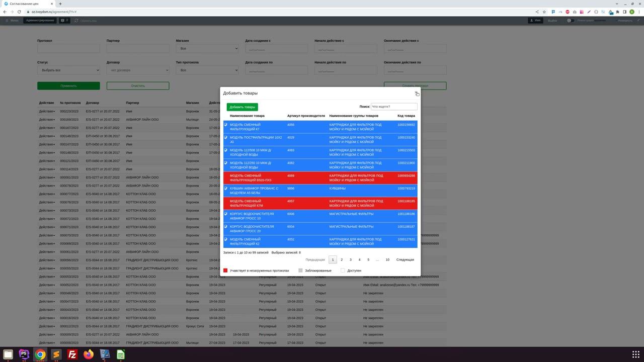Go to page 5 of products
The image size is (644, 362).
point(368,259)
